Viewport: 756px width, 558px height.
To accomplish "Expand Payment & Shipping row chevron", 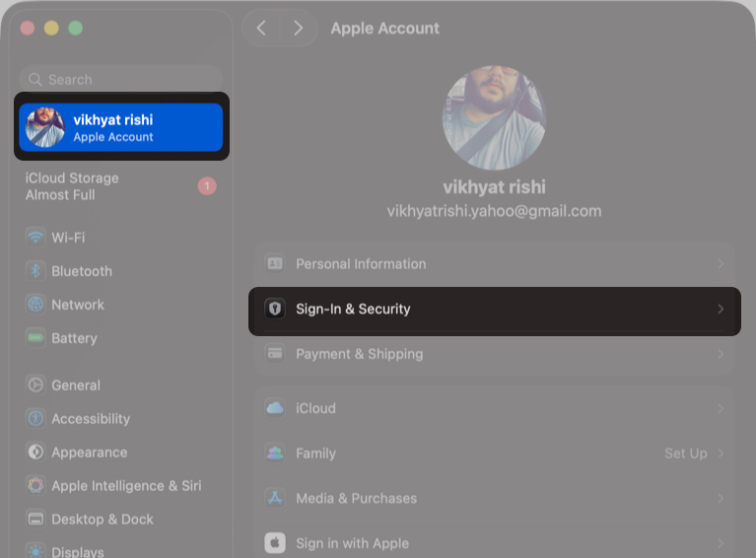I will click(721, 354).
